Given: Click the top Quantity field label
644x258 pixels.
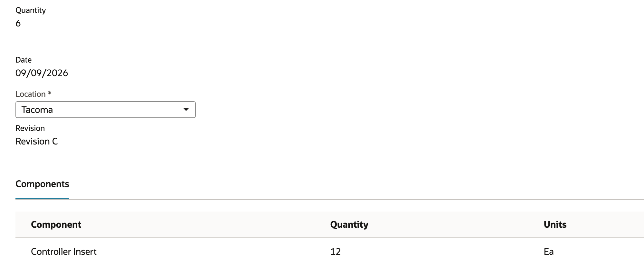Looking at the screenshot, I should [x=31, y=10].
